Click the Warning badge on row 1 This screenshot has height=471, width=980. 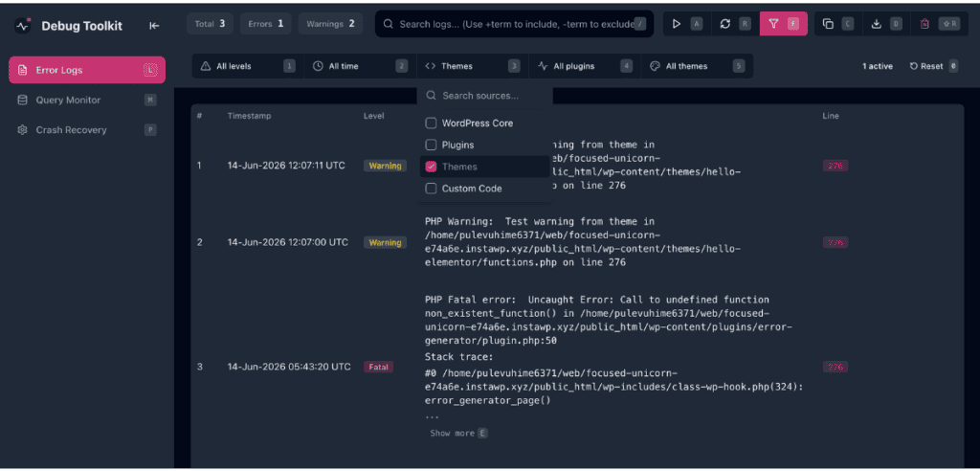pyautogui.click(x=385, y=166)
